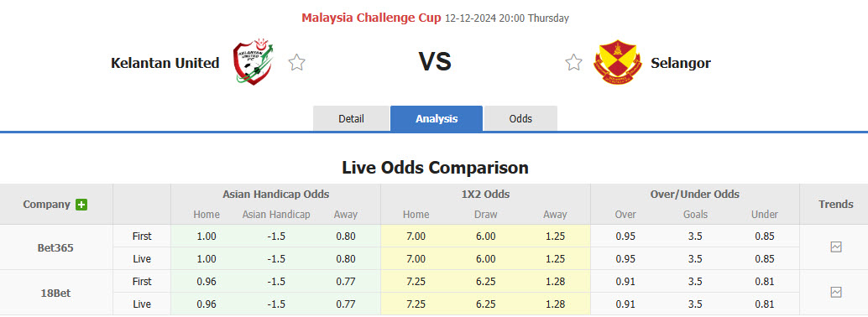This screenshot has height=317, width=868.
Task: Click 18Bet first away odds 1.28
Action: 555,282
